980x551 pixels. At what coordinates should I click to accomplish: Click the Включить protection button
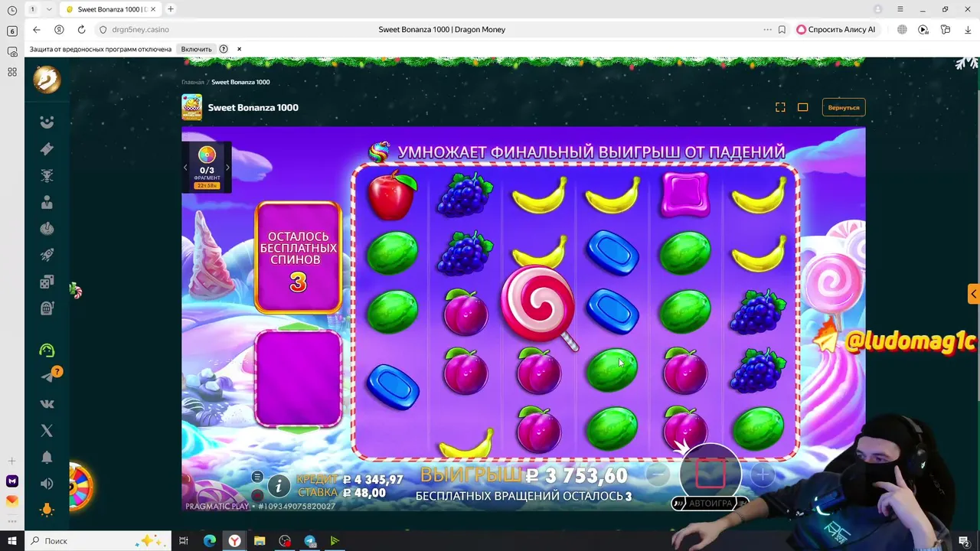[x=196, y=49]
